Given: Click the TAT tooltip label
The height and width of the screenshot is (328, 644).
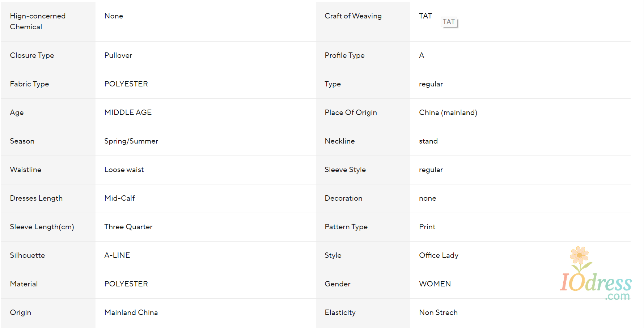Looking at the screenshot, I should [449, 22].
